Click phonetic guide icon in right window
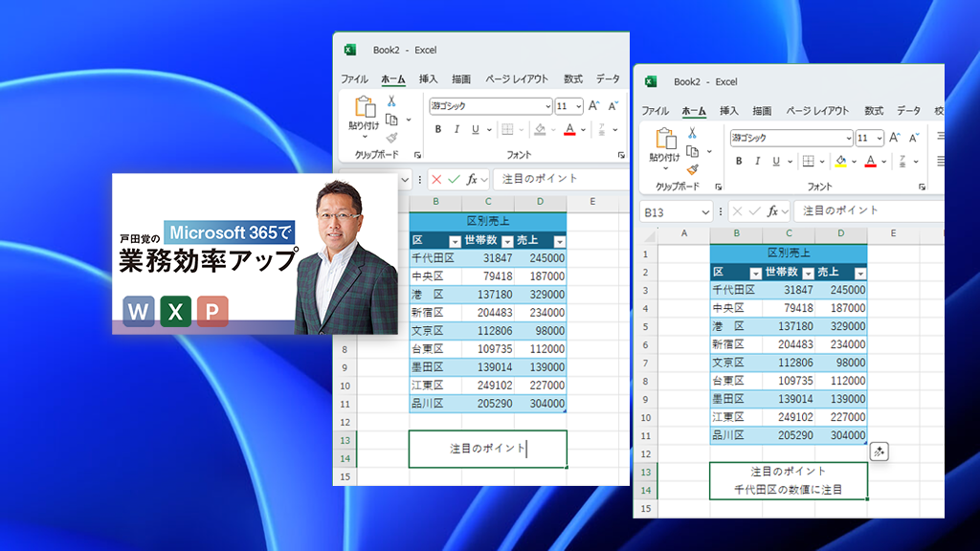The width and height of the screenshot is (980, 551). (902, 161)
